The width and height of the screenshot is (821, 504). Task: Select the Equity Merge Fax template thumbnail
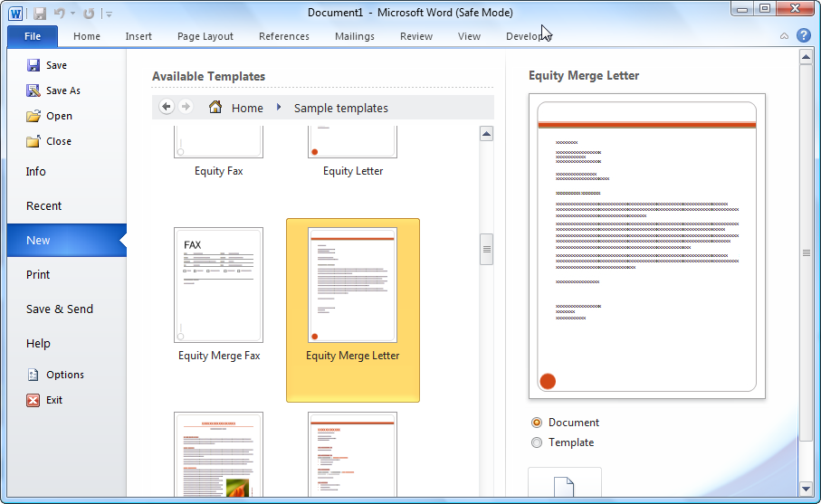coord(218,285)
